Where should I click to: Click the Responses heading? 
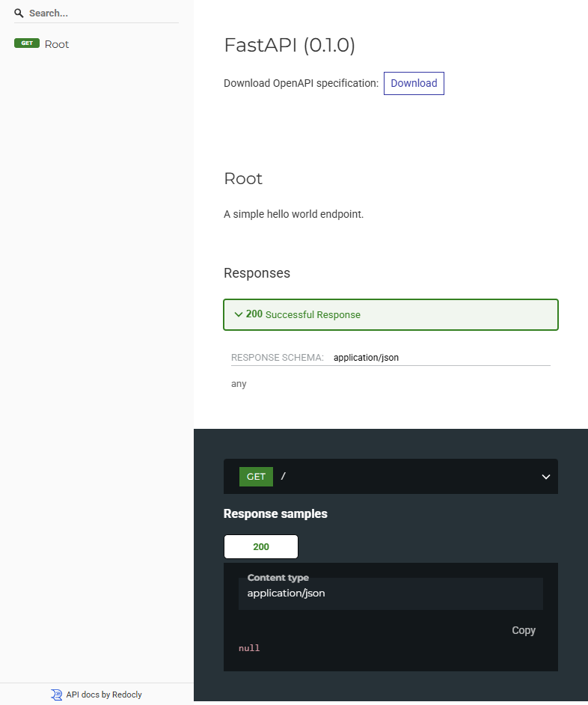(x=257, y=273)
